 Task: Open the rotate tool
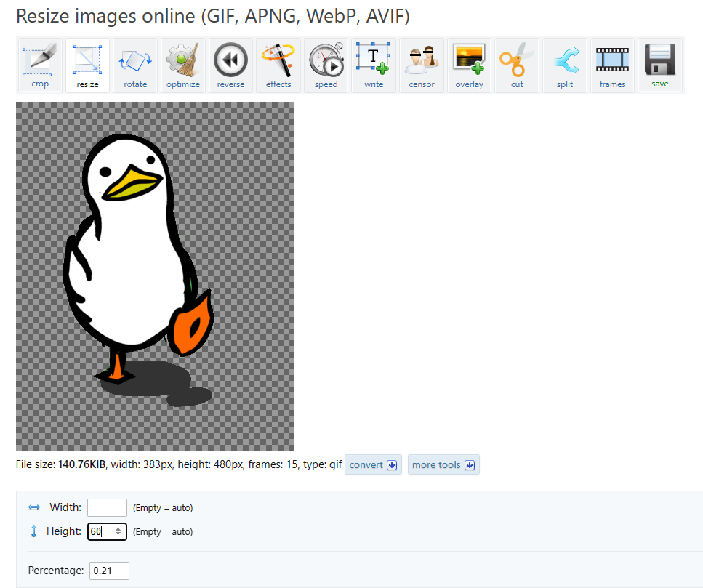tap(135, 65)
